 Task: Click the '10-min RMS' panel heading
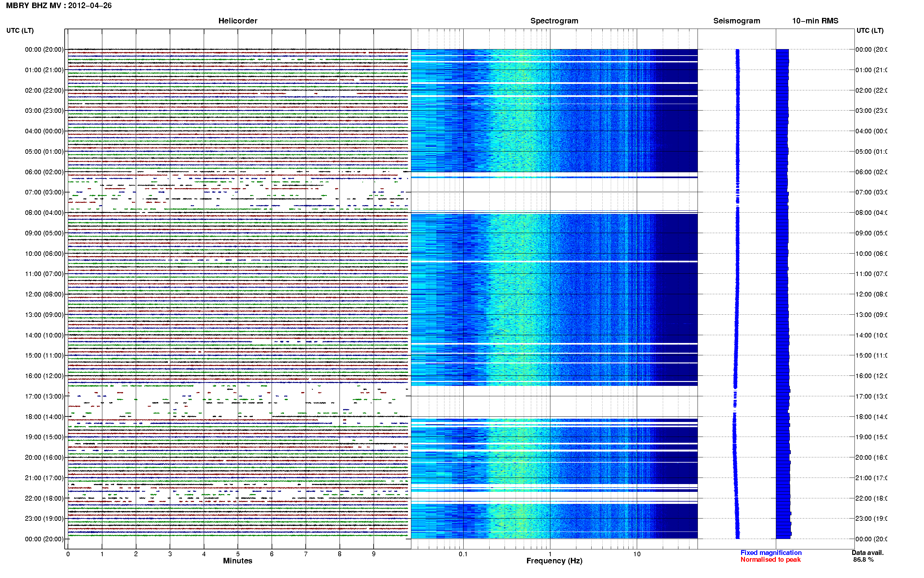(815, 21)
